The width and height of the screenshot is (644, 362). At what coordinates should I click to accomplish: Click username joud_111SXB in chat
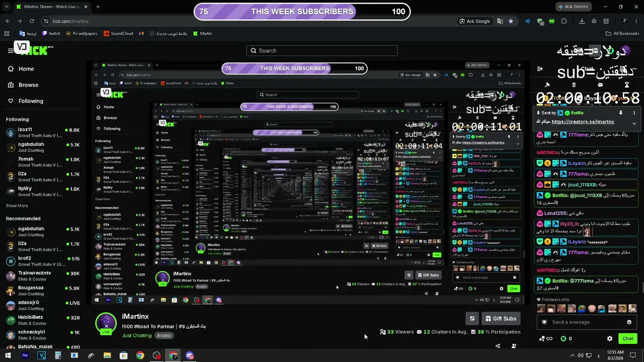(582, 185)
